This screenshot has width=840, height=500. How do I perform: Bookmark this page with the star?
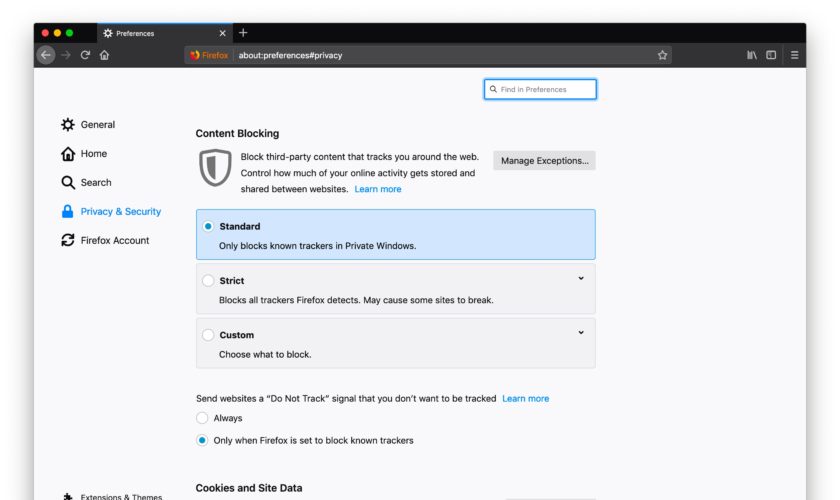point(662,55)
